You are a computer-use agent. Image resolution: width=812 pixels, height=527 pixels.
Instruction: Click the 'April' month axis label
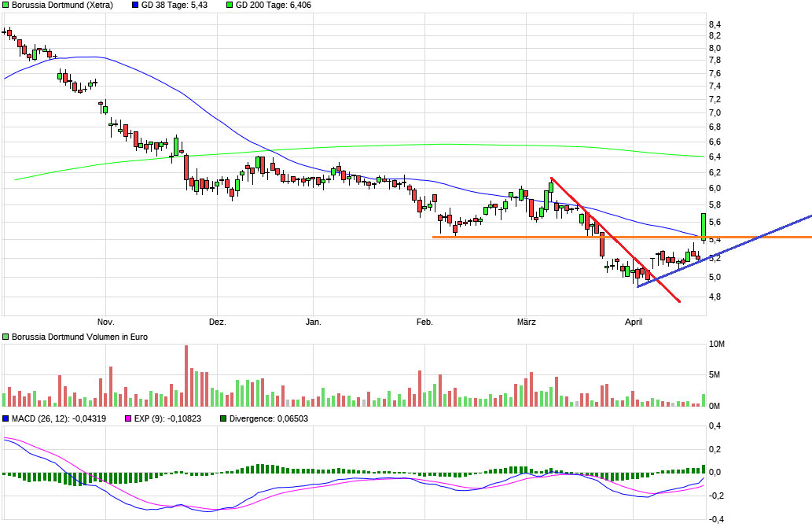click(634, 322)
